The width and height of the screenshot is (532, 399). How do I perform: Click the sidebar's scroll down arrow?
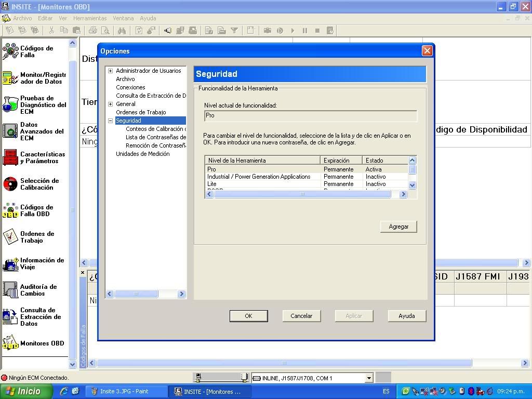tap(72, 364)
